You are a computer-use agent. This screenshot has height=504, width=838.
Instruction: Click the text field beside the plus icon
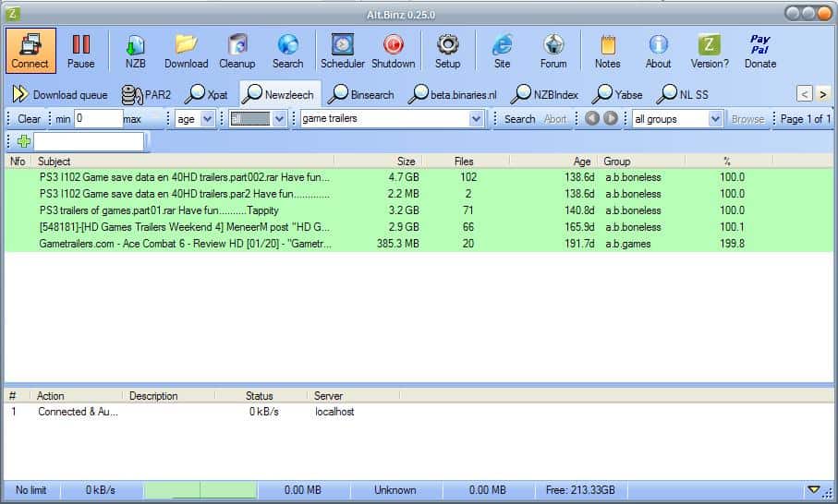pos(89,141)
